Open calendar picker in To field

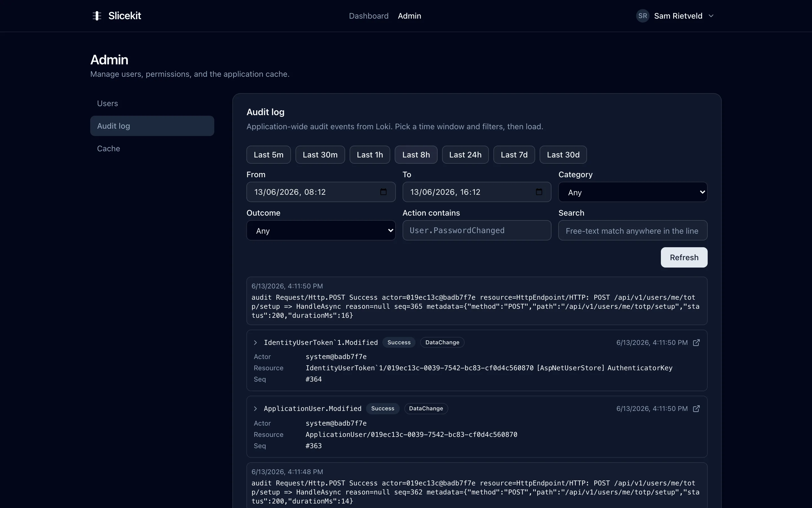click(539, 192)
